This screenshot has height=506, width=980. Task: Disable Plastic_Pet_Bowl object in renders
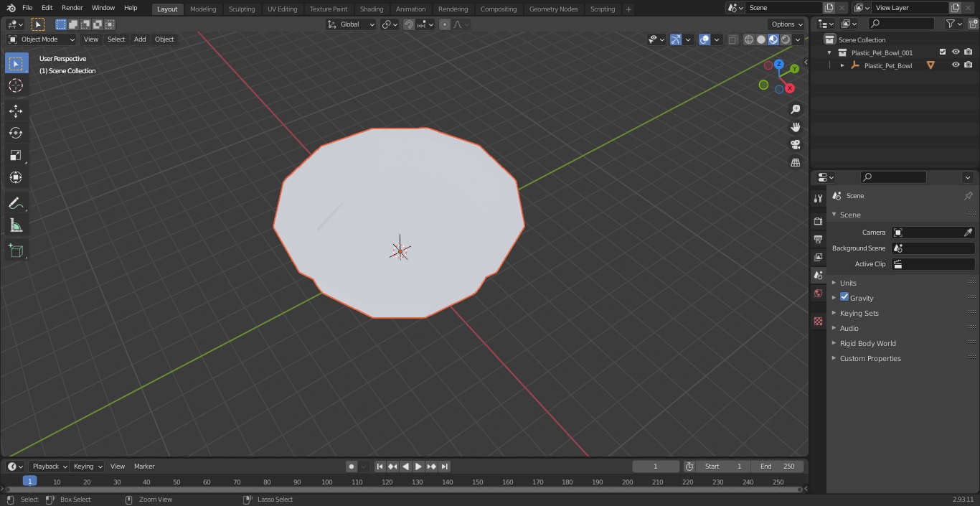tap(969, 65)
